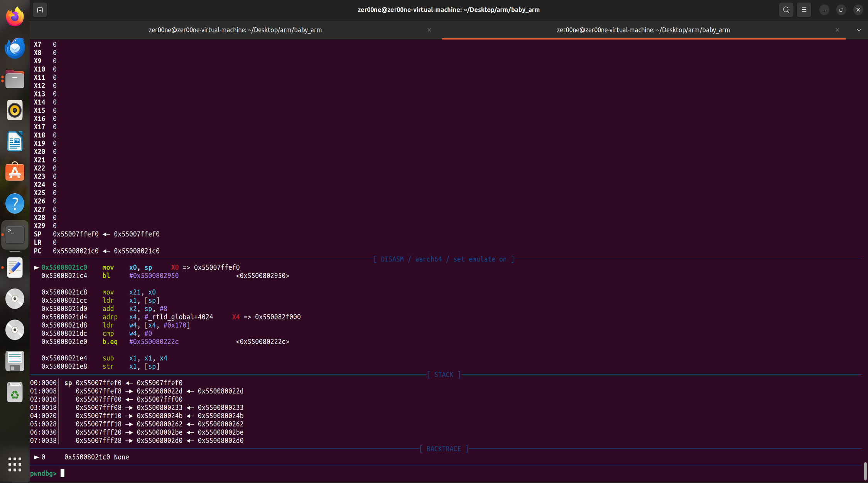Click address 0x55008021e8 str instruction
The width and height of the screenshot is (868, 483).
(x=100, y=366)
